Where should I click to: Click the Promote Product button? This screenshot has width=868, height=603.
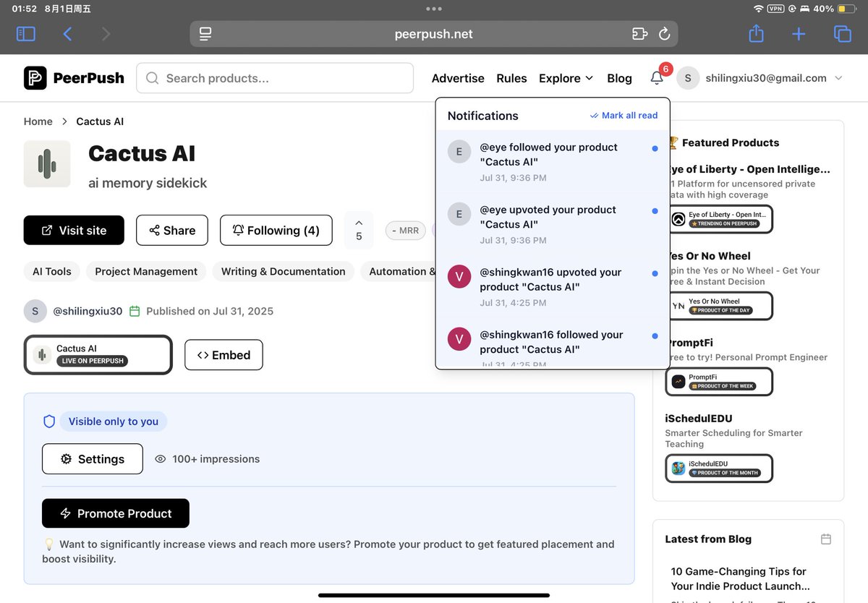tap(116, 513)
